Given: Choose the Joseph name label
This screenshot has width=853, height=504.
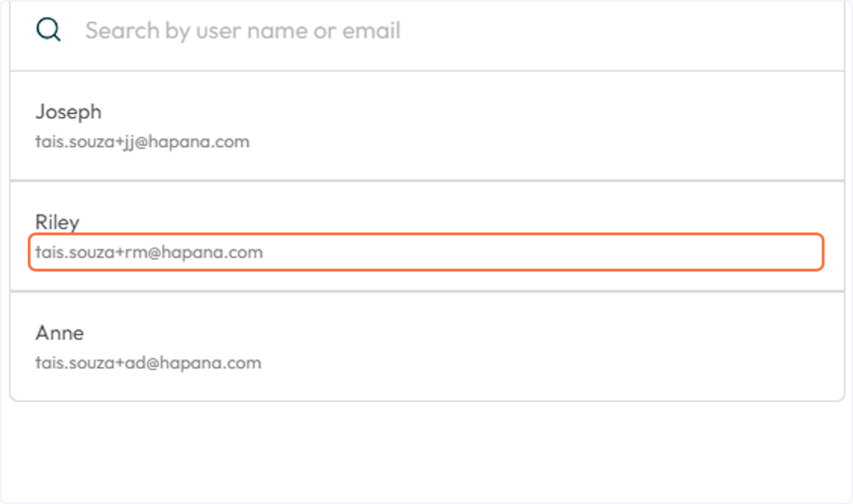Looking at the screenshot, I should point(68,112).
